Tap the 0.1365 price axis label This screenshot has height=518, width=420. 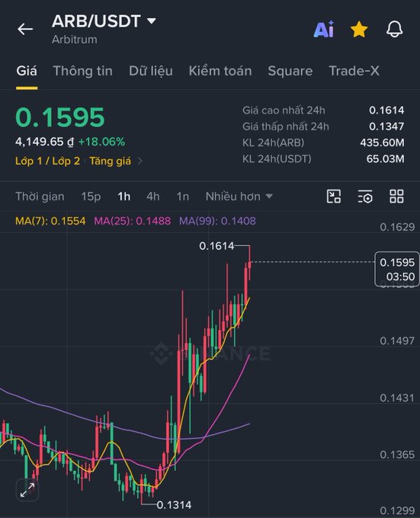click(x=397, y=455)
